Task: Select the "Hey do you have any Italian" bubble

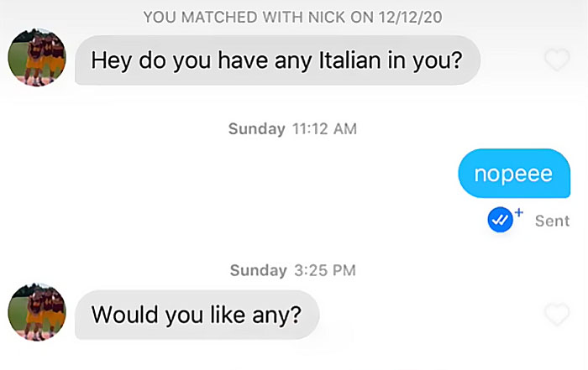Action: [276, 60]
